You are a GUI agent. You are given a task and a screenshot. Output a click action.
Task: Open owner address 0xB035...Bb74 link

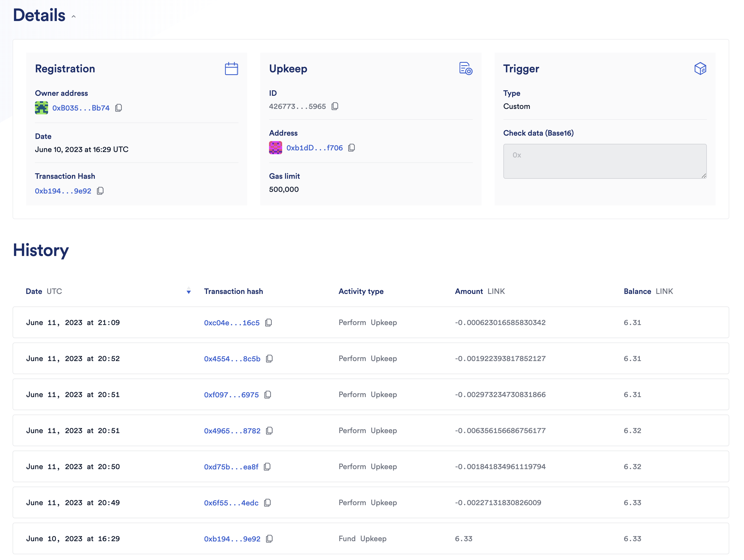81,108
